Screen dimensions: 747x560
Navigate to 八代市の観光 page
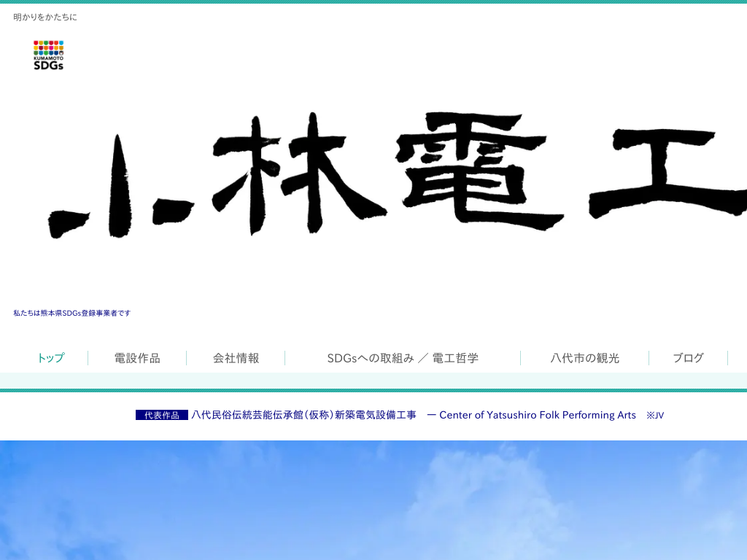584,358
